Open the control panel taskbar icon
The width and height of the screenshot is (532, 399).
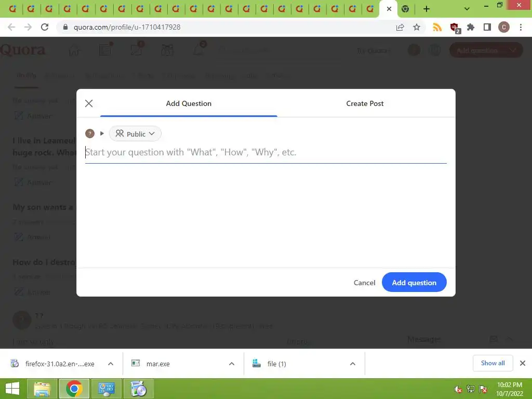pos(106,389)
